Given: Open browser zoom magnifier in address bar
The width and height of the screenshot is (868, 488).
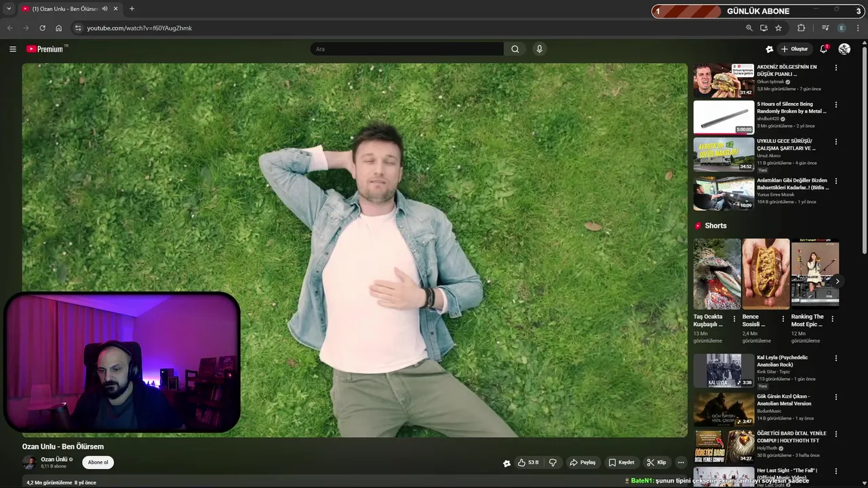Looking at the screenshot, I should 749,28.
